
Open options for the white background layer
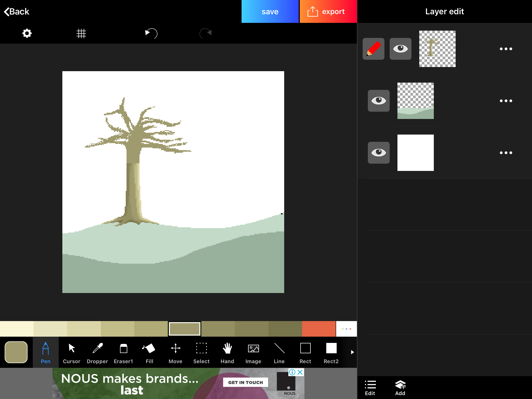click(506, 153)
